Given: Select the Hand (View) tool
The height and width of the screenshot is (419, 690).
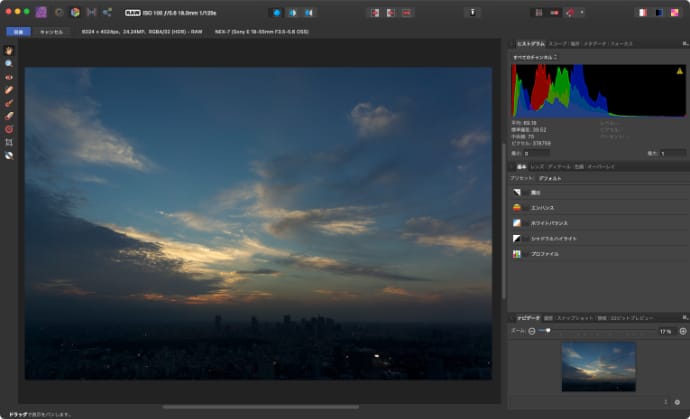Looking at the screenshot, I should (9, 49).
